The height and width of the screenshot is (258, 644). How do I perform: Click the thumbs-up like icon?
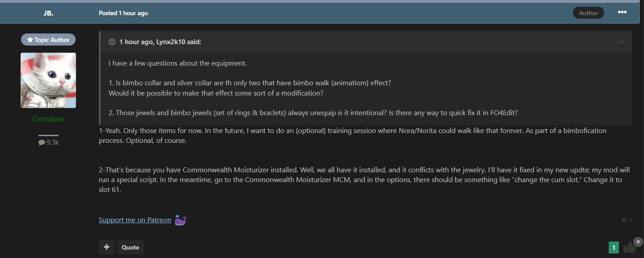(x=628, y=247)
